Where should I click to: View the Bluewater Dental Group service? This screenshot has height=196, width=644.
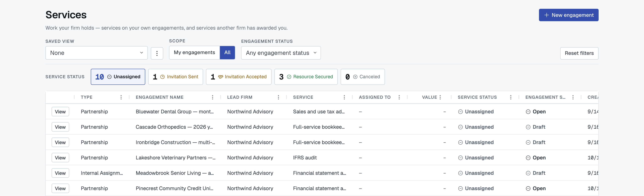pyautogui.click(x=60, y=112)
